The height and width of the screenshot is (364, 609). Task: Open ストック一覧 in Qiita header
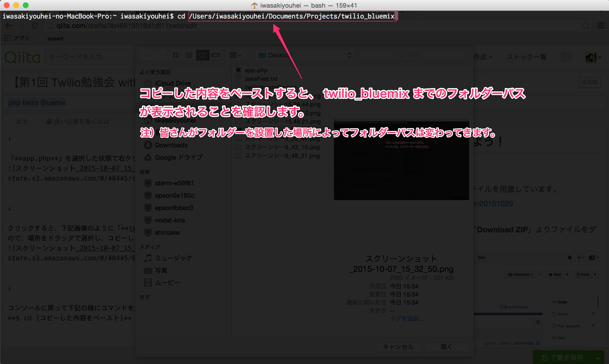point(526,57)
